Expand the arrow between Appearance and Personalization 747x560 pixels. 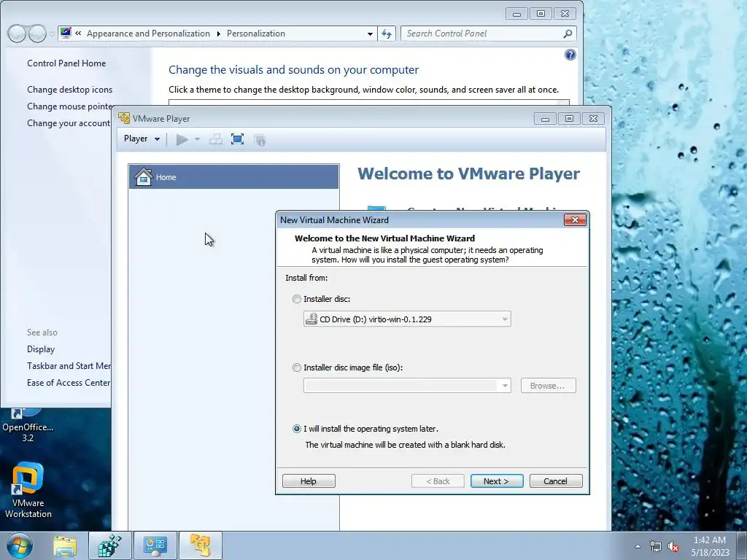[219, 34]
